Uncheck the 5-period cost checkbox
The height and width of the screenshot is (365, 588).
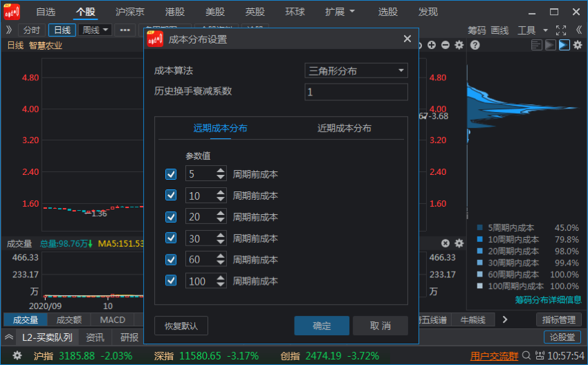pos(172,174)
